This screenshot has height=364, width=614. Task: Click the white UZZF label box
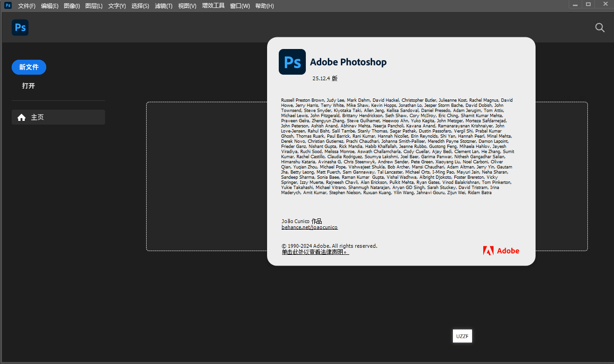click(x=462, y=336)
